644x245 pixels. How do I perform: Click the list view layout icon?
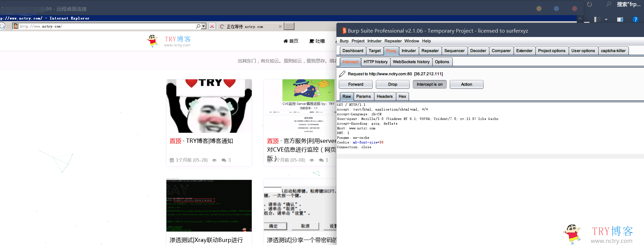coord(597,19)
